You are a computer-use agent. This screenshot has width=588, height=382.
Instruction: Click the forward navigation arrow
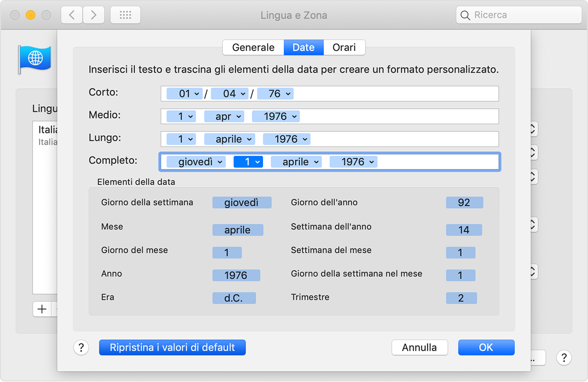click(x=93, y=15)
